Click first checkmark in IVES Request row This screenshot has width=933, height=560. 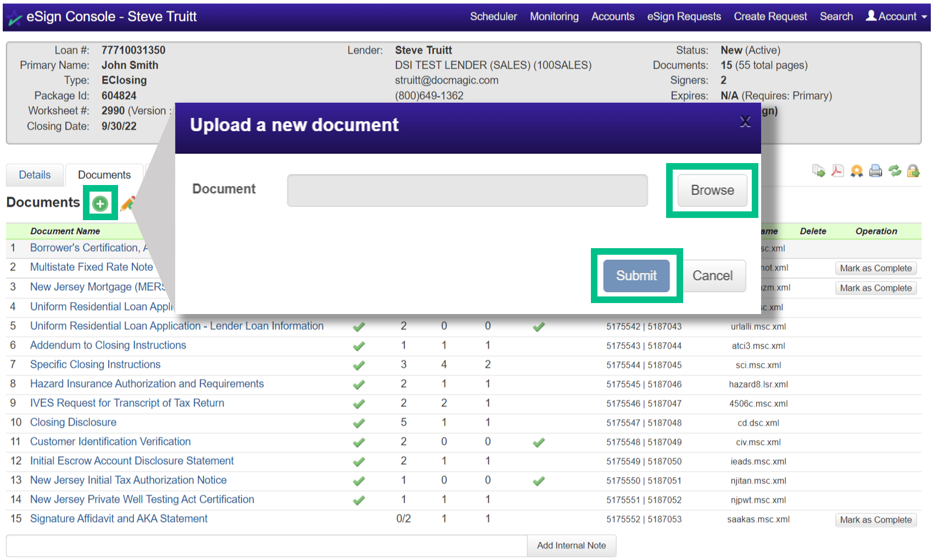pos(359,404)
